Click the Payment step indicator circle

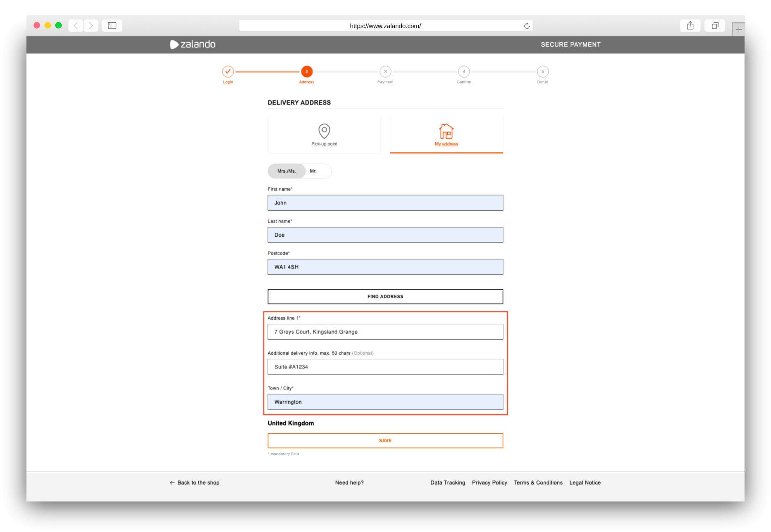[x=385, y=71]
